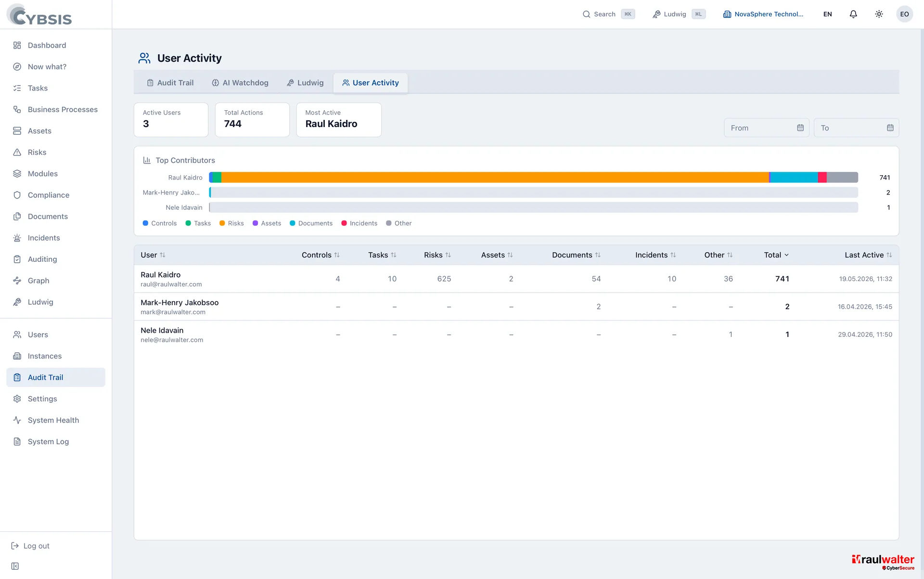Open Ludwig assistant in top bar
The height and width of the screenshot is (579, 924).
click(x=679, y=14)
